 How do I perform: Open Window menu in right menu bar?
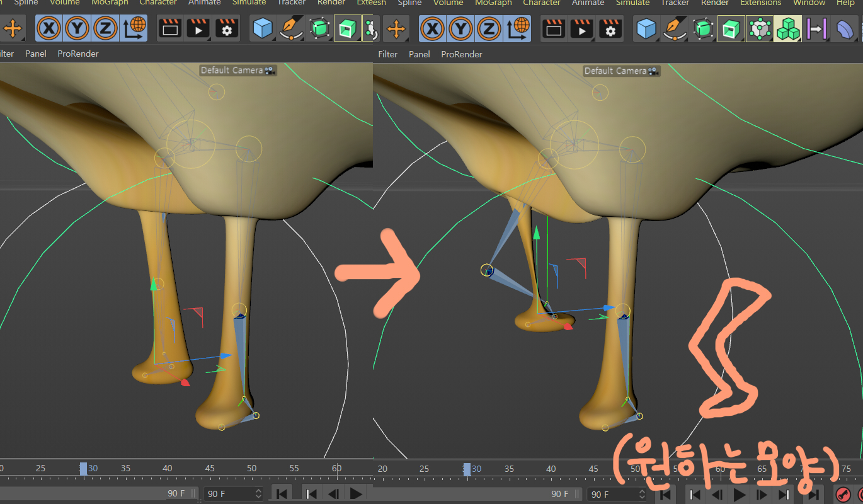point(809,3)
